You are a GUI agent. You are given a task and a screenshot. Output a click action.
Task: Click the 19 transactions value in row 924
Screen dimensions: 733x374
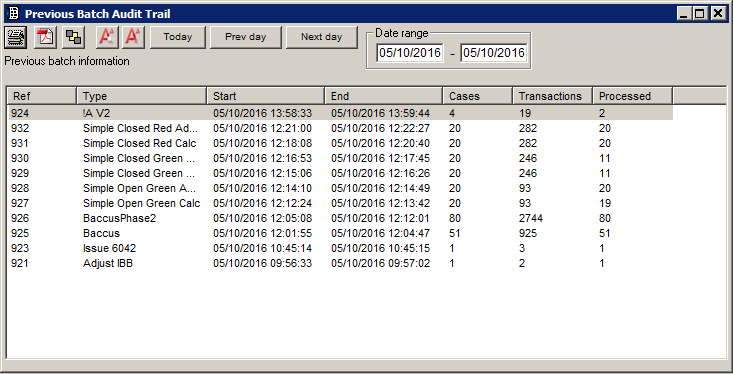[525, 113]
